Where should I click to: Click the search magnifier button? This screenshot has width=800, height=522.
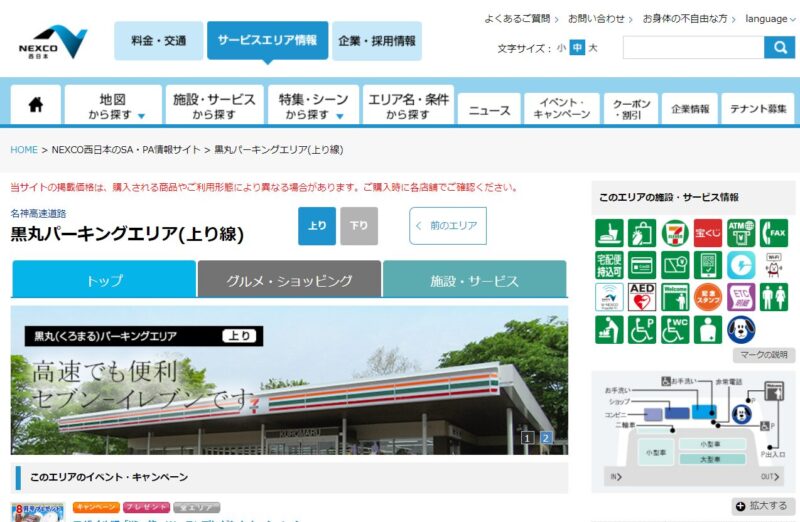780,47
